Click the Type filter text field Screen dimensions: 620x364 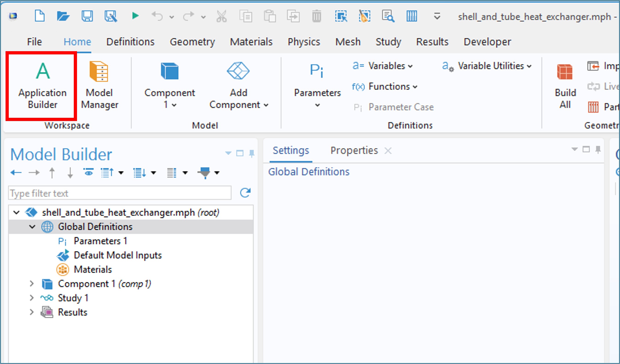(x=120, y=193)
